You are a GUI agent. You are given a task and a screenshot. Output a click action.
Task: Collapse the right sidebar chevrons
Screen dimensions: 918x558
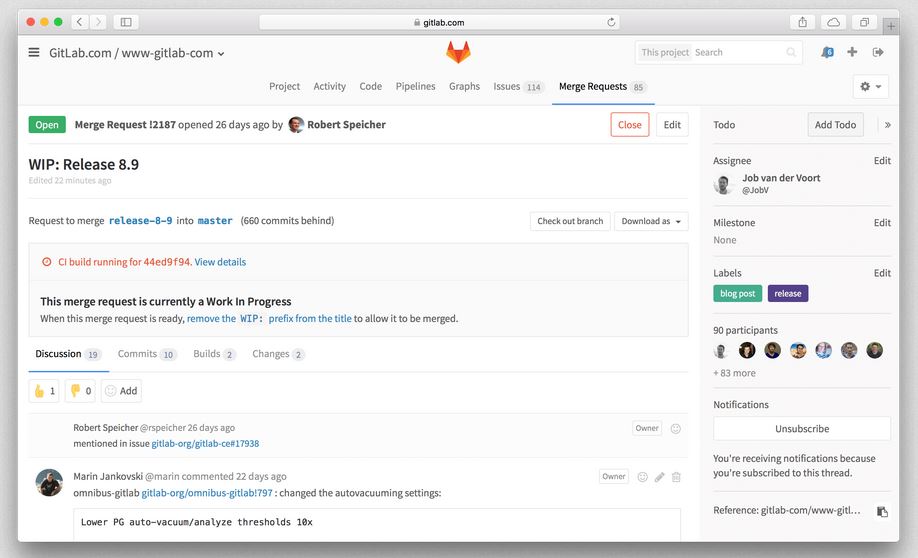pyautogui.click(x=888, y=125)
